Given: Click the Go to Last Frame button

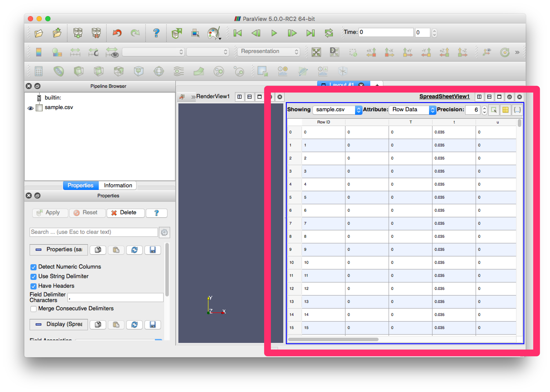Looking at the screenshot, I should tap(310, 33).
